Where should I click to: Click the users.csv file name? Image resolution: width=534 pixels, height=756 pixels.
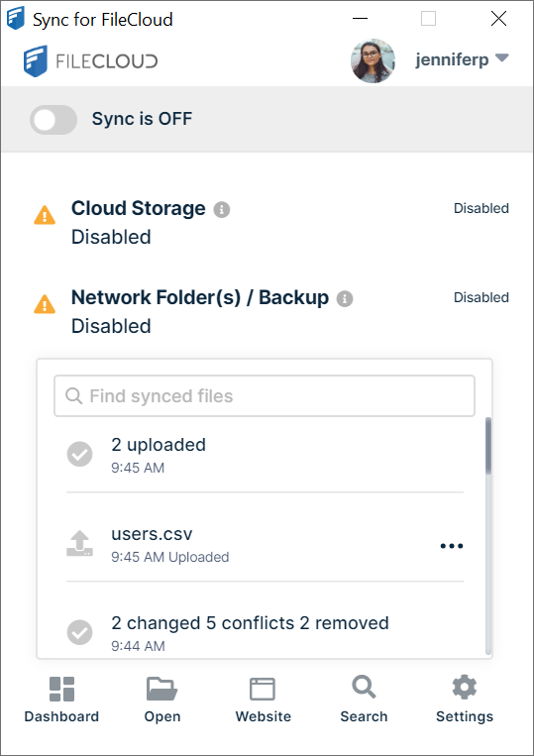pos(152,534)
